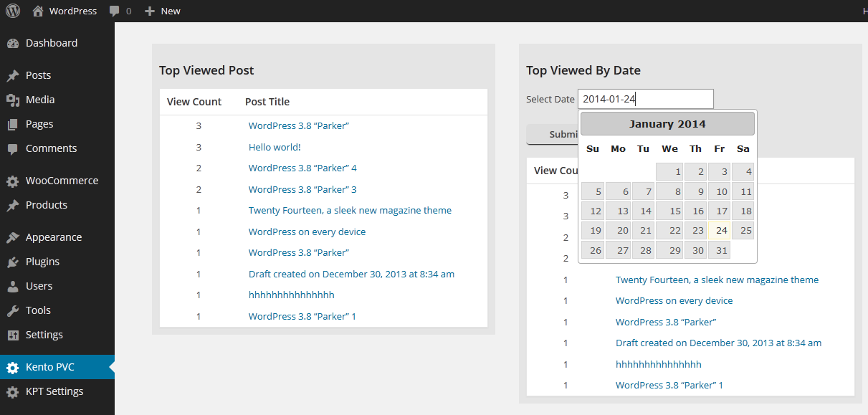Click the 'Post Title' column header
The width and height of the screenshot is (868, 415).
click(x=267, y=102)
